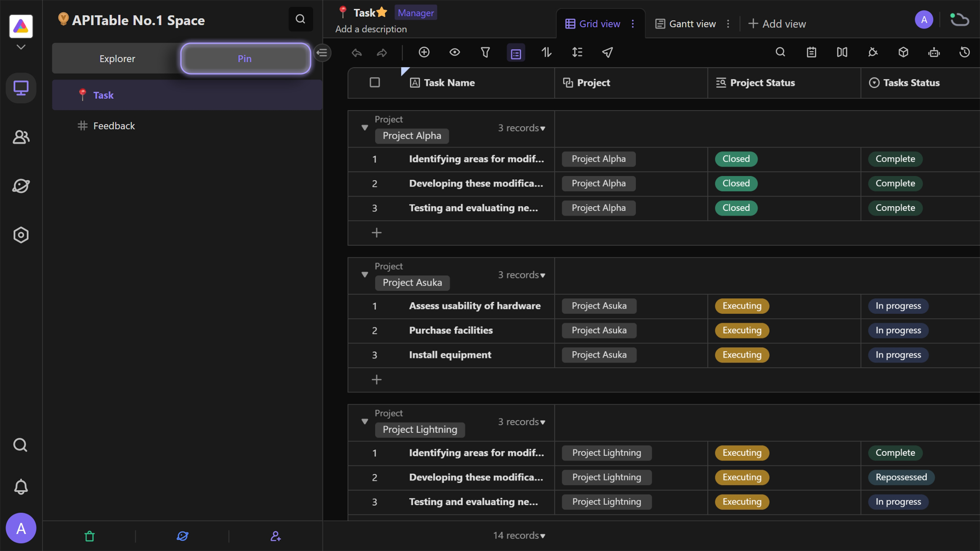Screen dimensions: 980x551
Task: Switch to Gantt view tab
Action: pyautogui.click(x=686, y=24)
